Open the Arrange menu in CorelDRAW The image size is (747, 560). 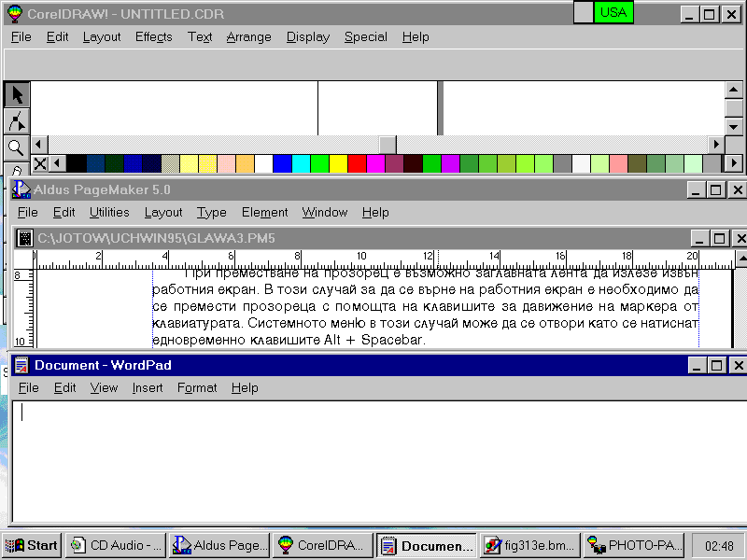pyautogui.click(x=248, y=37)
